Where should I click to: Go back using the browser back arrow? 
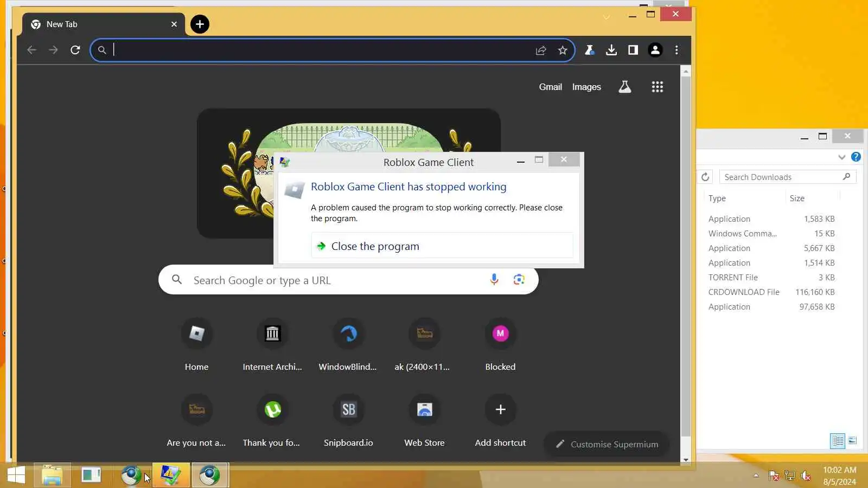pyautogui.click(x=31, y=50)
